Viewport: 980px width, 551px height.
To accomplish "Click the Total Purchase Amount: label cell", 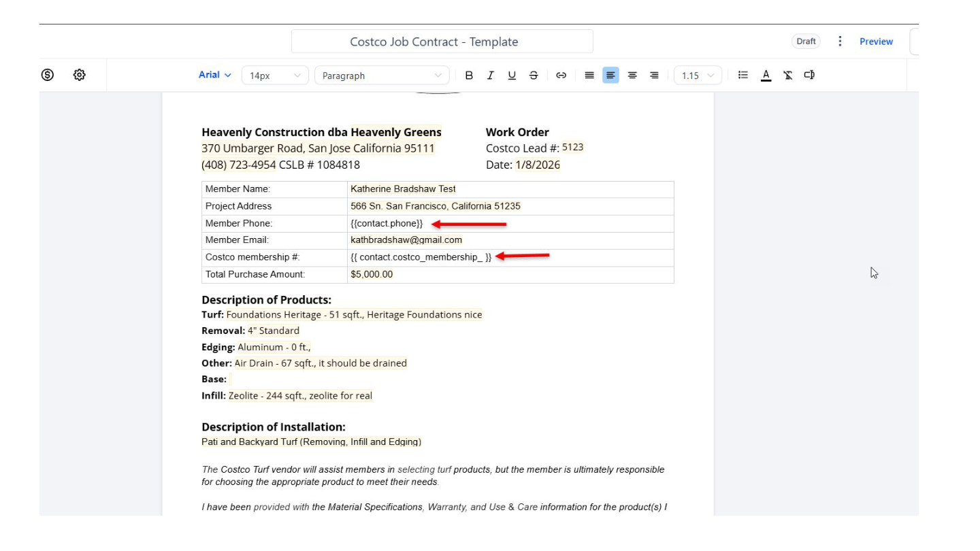I will point(274,274).
